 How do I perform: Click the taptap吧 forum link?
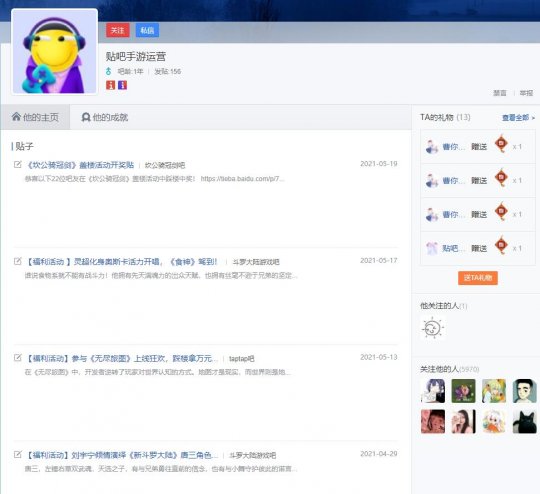point(241,359)
